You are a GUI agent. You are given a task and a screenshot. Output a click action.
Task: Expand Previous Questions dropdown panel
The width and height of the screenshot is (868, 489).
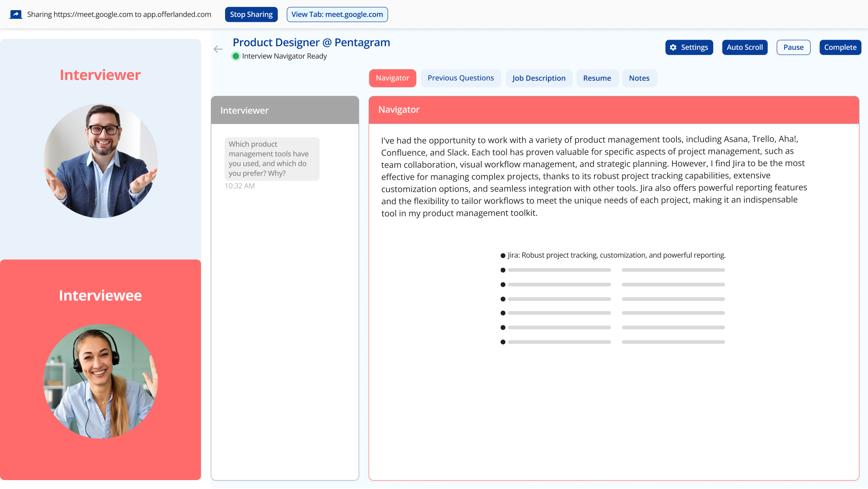461,78
